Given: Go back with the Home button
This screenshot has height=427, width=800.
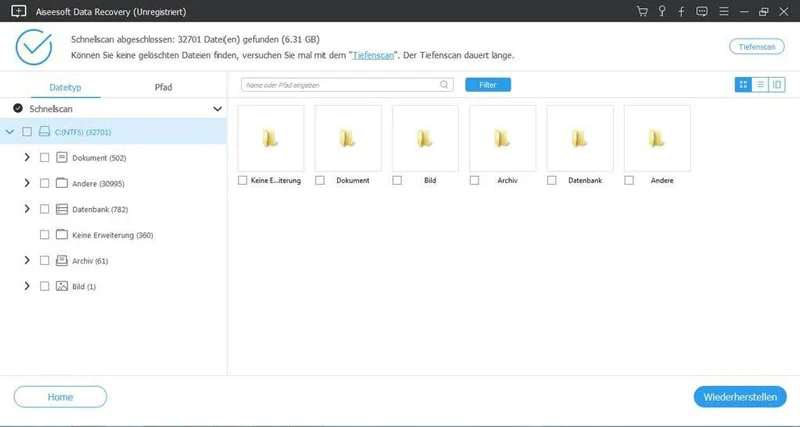Looking at the screenshot, I should 60,397.
